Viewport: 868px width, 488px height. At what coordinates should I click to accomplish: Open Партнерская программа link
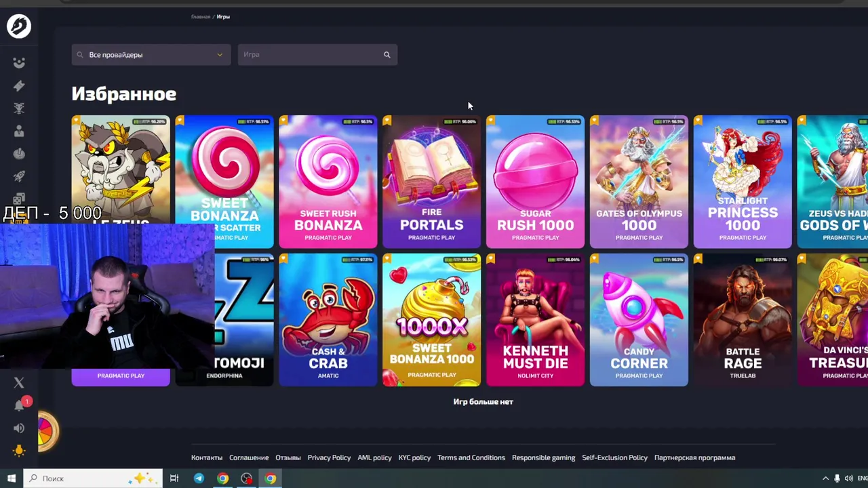click(x=695, y=457)
